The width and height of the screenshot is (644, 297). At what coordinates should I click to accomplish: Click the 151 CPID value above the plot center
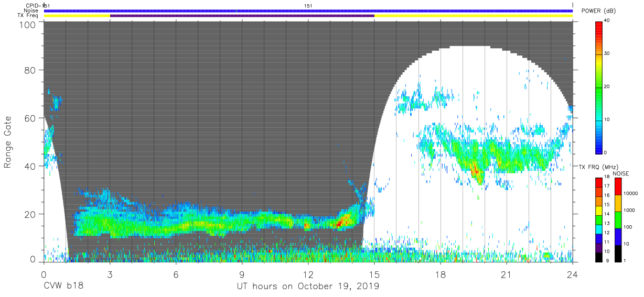tap(308, 5)
